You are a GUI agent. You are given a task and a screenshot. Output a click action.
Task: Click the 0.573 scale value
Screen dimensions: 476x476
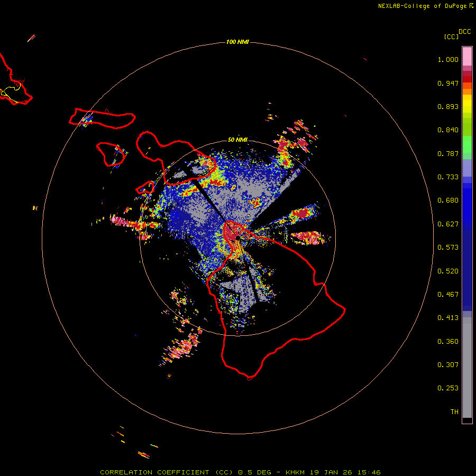tap(448, 248)
